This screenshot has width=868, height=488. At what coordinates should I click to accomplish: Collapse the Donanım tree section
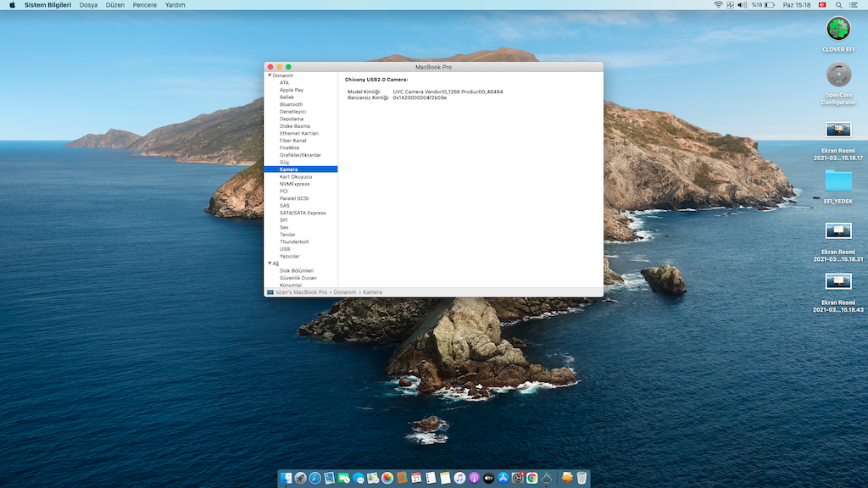pyautogui.click(x=270, y=75)
